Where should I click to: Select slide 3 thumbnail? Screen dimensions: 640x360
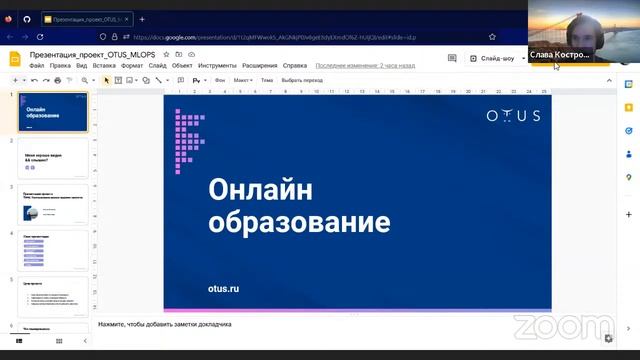click(x=53, y=204)
